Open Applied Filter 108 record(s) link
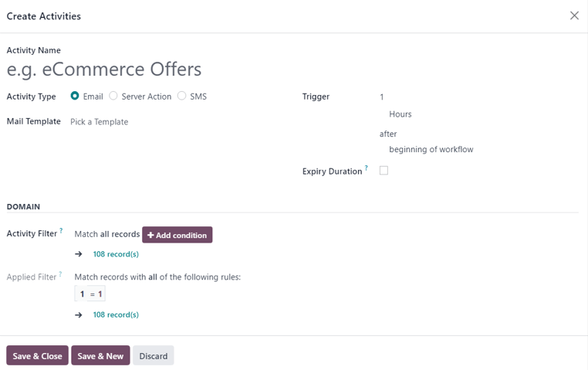 tap(116, 315)
